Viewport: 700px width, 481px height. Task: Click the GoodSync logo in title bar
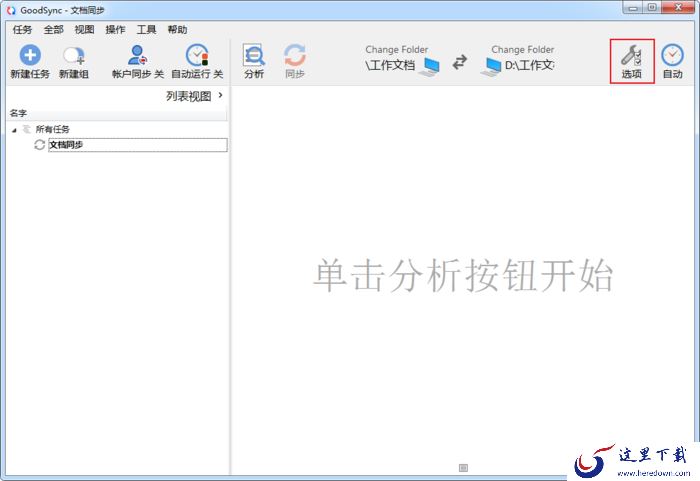pyautogui.click(x=11, y=10)
